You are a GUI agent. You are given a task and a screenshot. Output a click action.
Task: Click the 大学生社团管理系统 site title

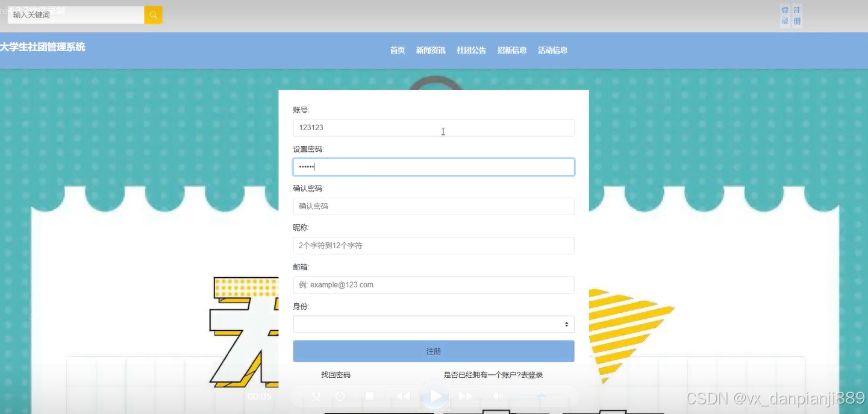tap(43, 47)
